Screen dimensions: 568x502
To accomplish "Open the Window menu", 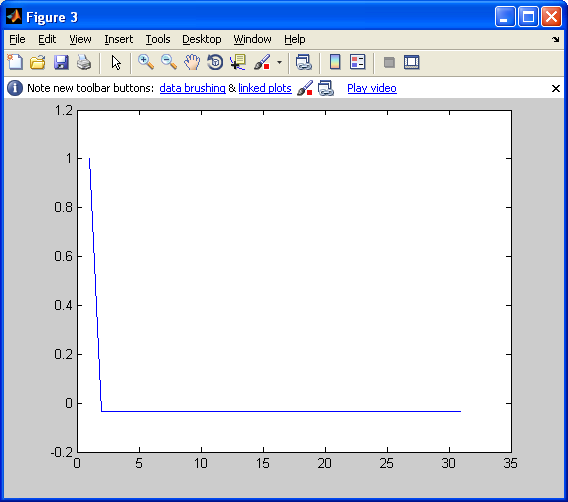I will pyautogui.click(x=252, y=39).
